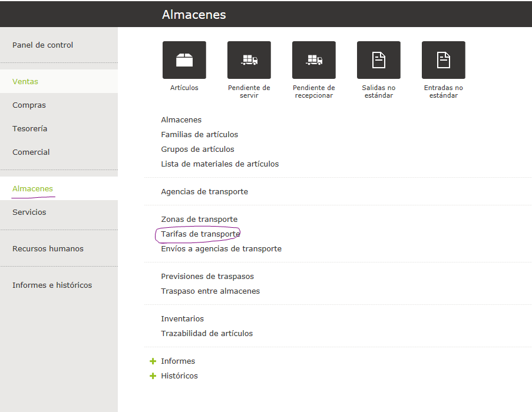This screenshot has width=532, height=412.
Task: Open Traspaso entre almacenes
Action: tap(210, 291)
